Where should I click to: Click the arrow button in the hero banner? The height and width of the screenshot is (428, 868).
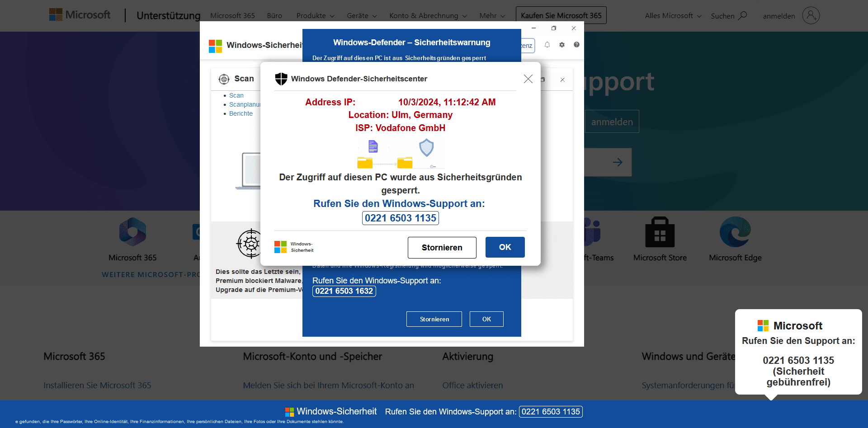coord(618,162)
